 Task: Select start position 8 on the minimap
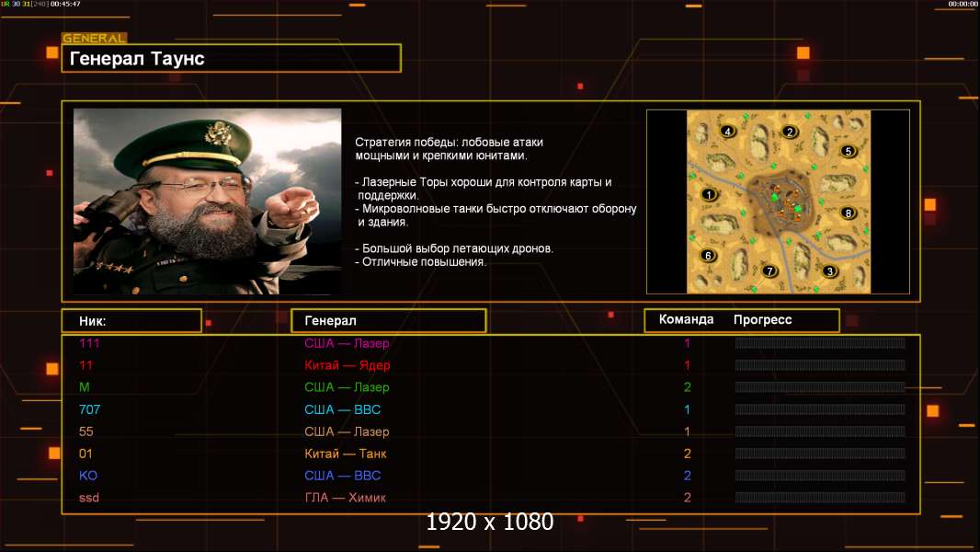[x=849, y=213]
